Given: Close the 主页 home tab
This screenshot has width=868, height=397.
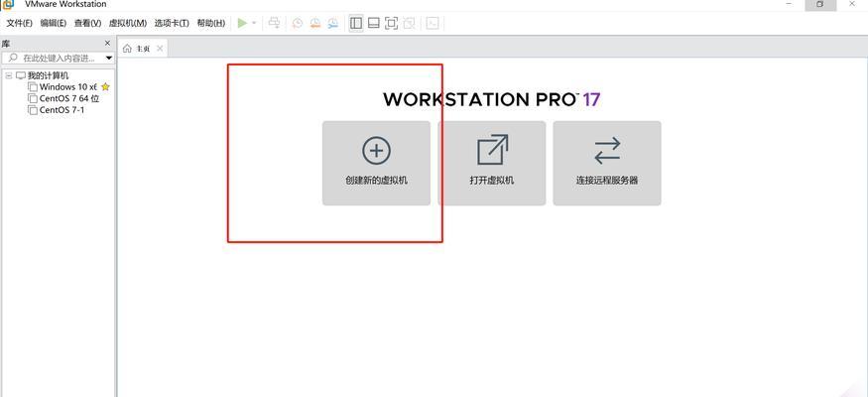Looking at the screenshot, I should pos(160,49).
